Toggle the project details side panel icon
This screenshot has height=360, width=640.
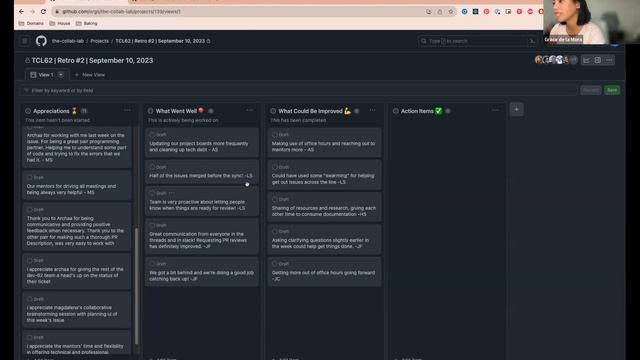pyautogui.click(x=598, y=60)
